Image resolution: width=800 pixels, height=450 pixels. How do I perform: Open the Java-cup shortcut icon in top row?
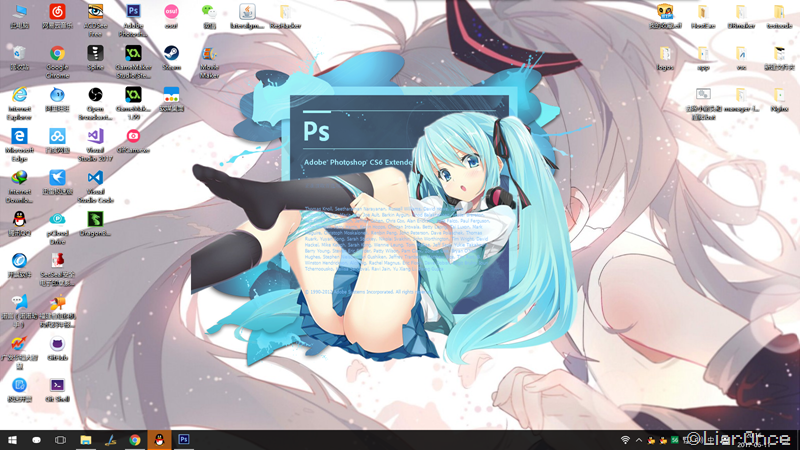(247, 11)
